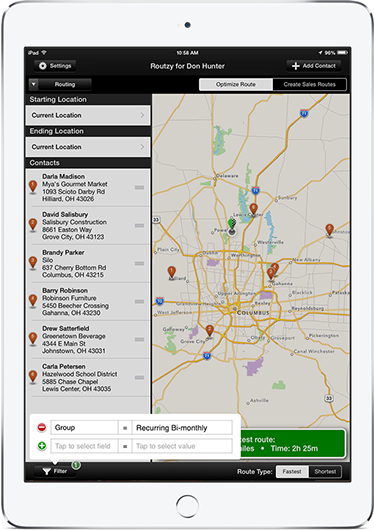Open the Group filter field selector
Image resolution: width=374 pixels, height=530 pixels.
[x=84, y=428]
